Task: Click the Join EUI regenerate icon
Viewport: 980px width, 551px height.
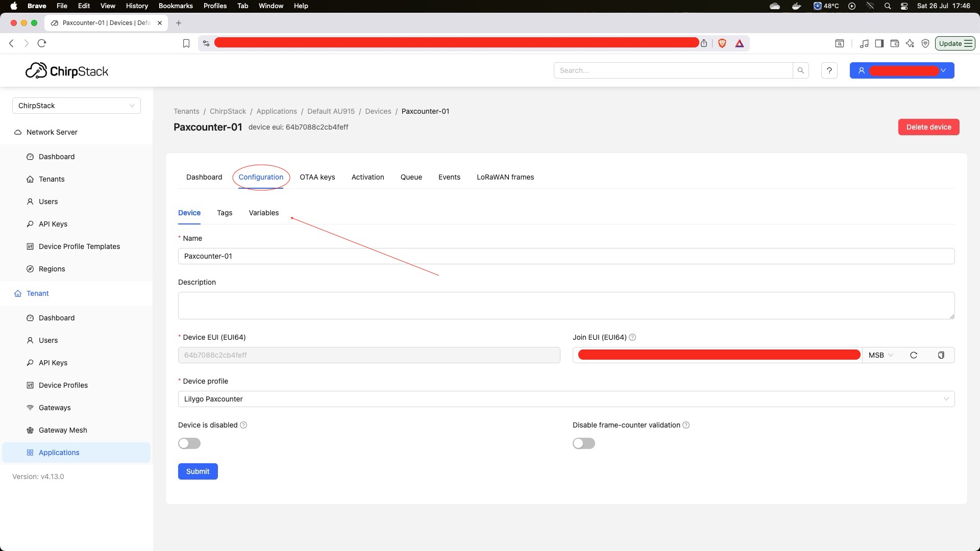Action: click(914, 355)
